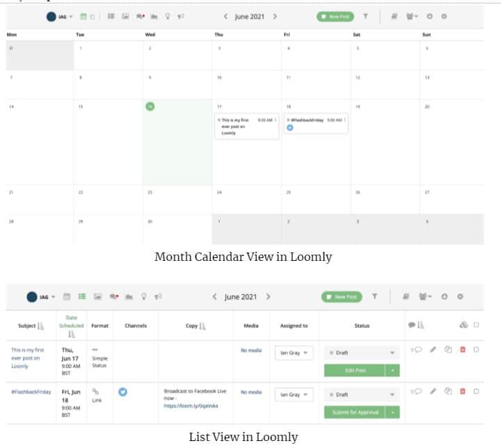Duplicate the #FlashbackFriday post row

(x=448, y=391)
